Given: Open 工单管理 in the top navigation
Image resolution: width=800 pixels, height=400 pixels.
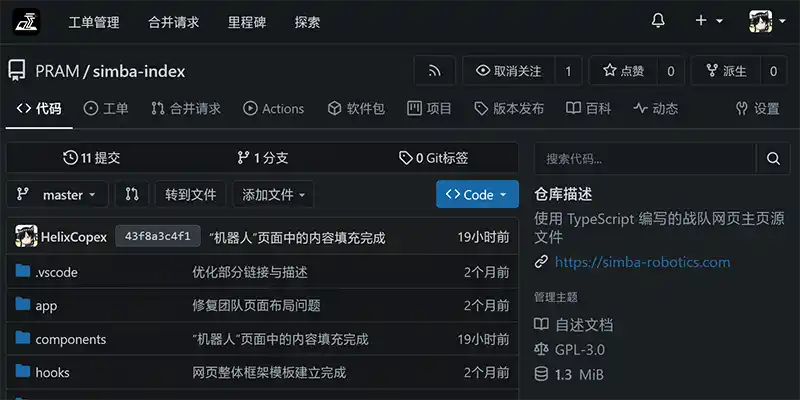Looking at the screenshot, I should (94, 22).
